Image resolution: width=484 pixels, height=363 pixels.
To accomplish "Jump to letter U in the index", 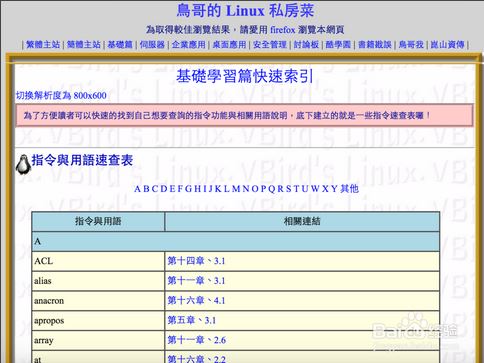I will [304, 189].
